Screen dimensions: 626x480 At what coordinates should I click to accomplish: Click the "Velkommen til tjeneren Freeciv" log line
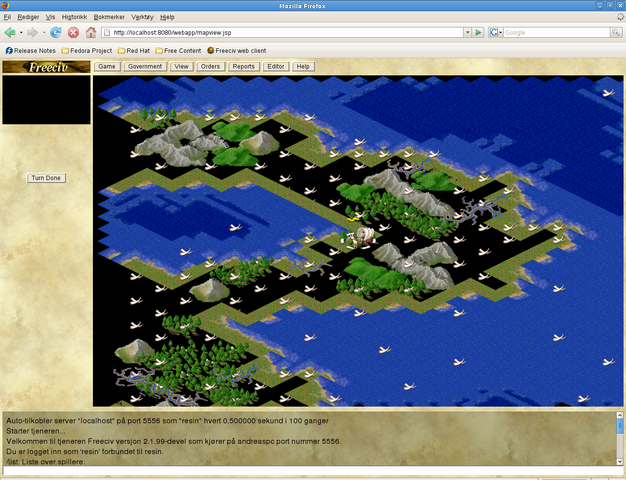tap(173, 442)
